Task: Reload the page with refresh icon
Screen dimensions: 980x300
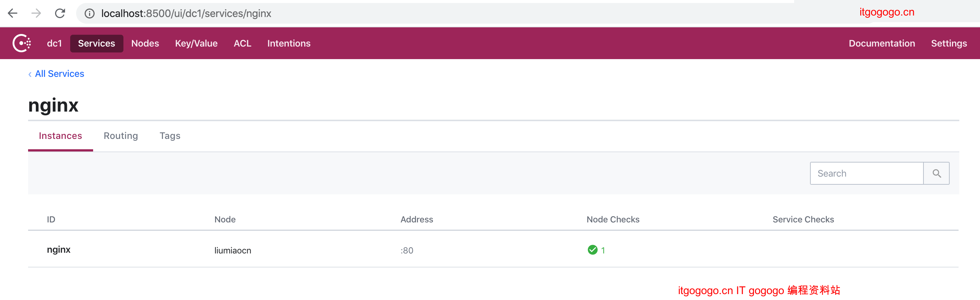Action: click(x=60, y=13)
